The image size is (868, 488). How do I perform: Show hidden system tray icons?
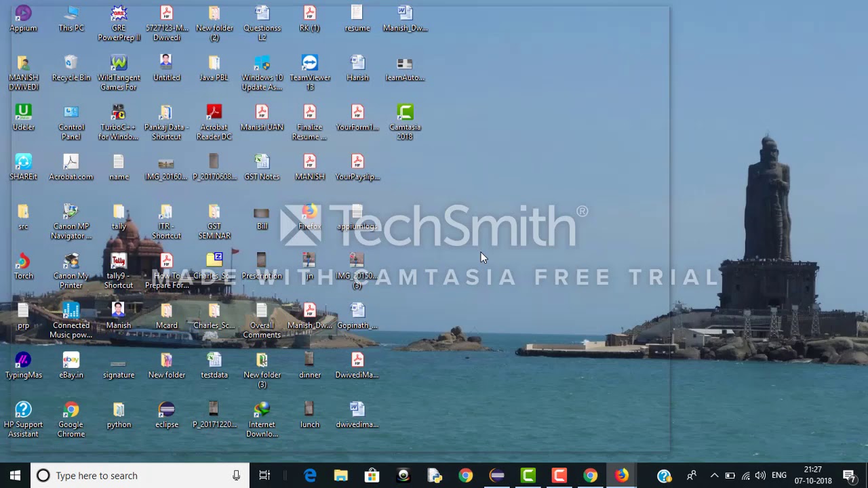pyautogui.click(x=714, y=476)
